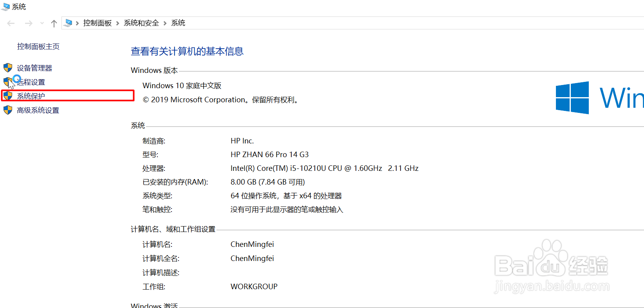
Task: Click the Windows logo on the right
Action: [x=572, y=98]
